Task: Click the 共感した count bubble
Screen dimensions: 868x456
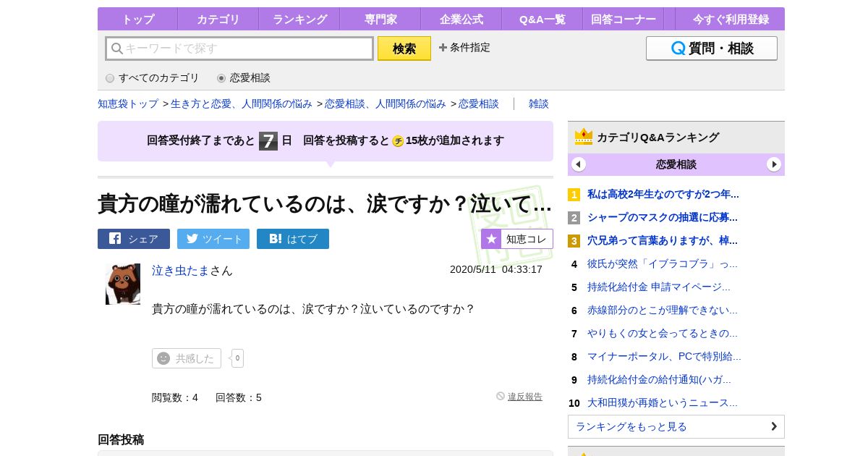Action: pos(237,358)
